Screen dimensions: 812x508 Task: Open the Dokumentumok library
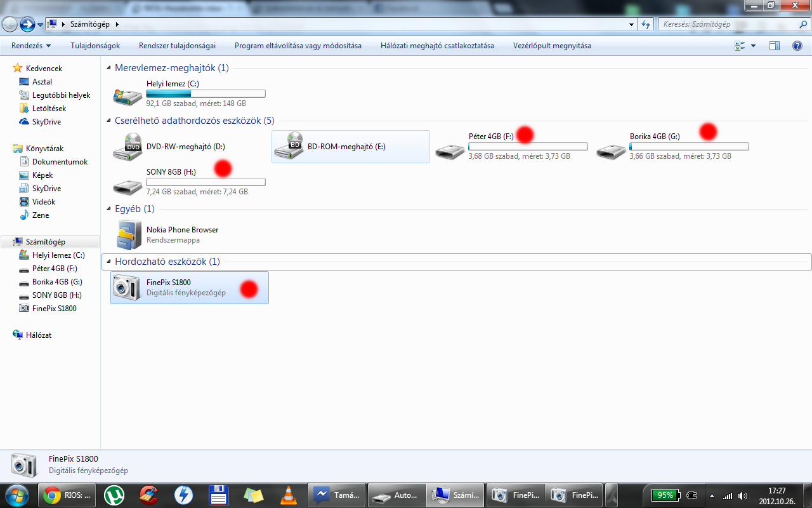[60, 161]
